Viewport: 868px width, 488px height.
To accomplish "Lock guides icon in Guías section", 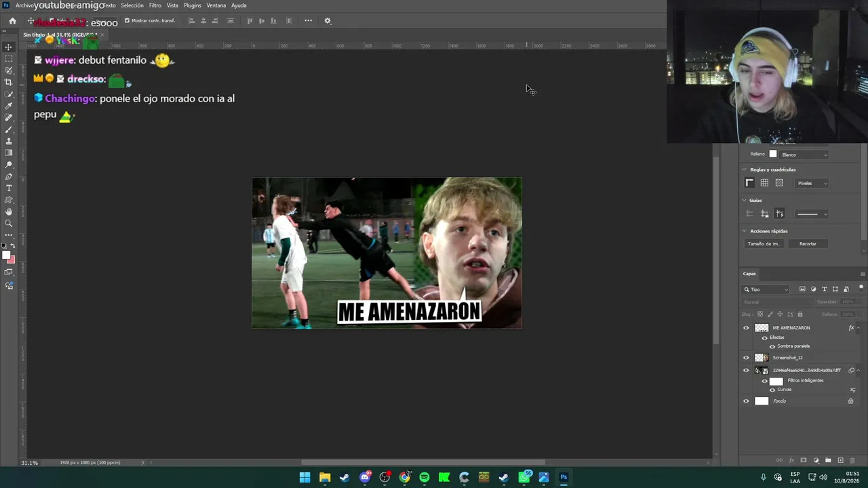I will (x=764, y=213).
